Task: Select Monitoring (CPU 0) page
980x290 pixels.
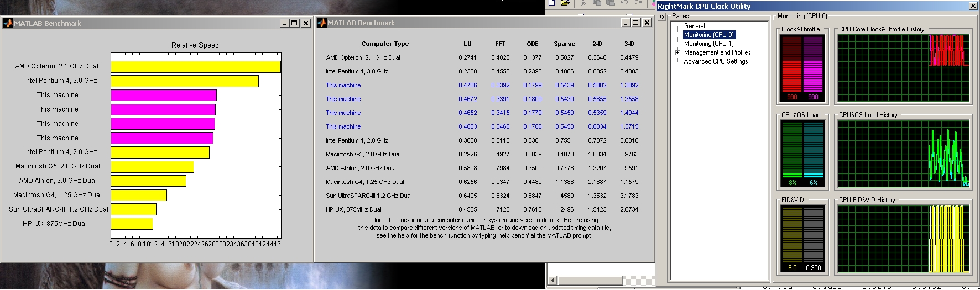Action: 709,35
